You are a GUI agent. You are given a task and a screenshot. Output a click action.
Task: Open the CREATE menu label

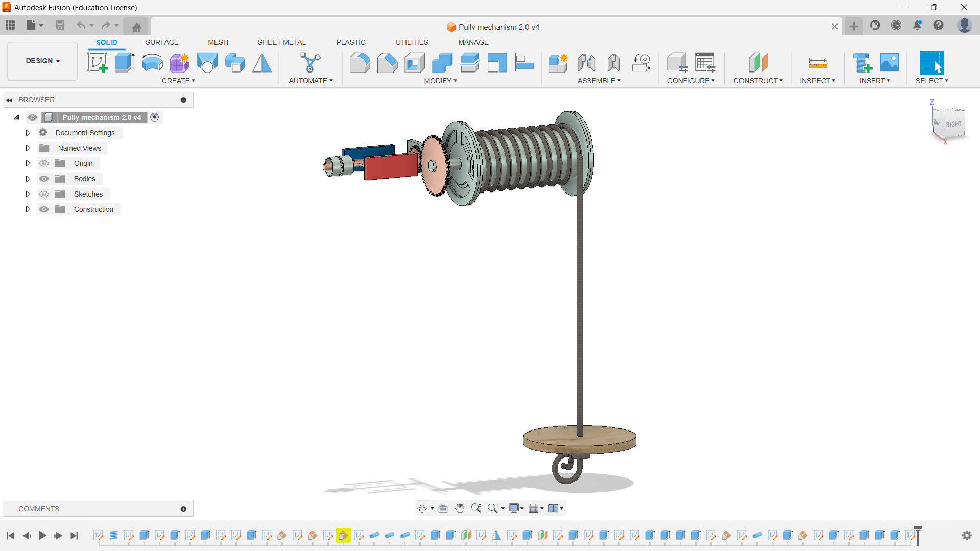[178, 81]
